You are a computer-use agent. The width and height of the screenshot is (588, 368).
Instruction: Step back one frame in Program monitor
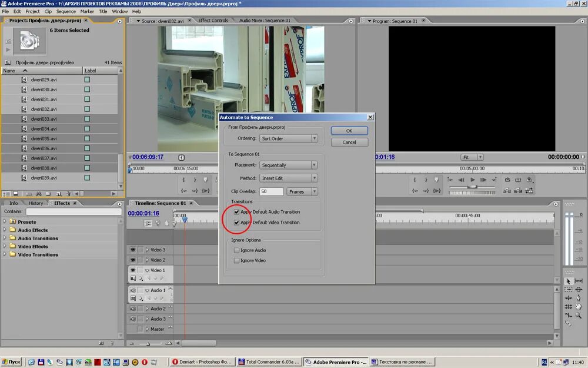click(461, 180)
